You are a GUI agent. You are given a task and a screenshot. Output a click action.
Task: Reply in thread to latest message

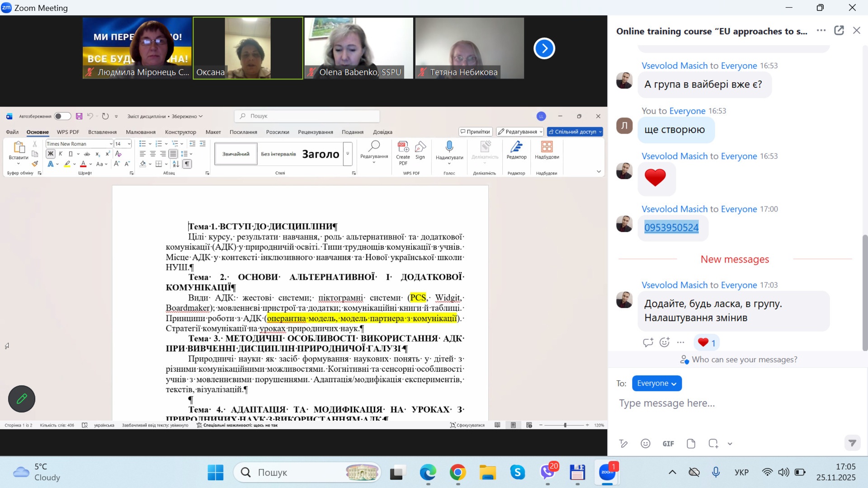tap(648, 343)
